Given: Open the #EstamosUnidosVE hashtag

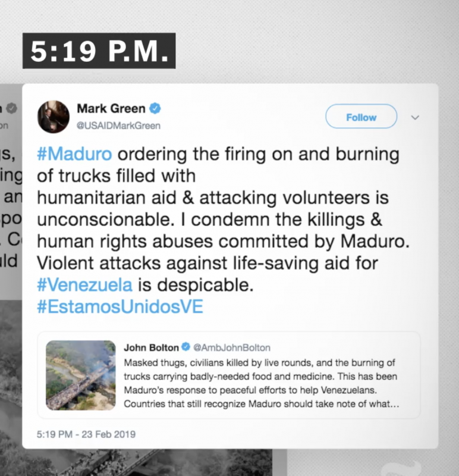Looking at the screenshot, I should coord(120,306).
